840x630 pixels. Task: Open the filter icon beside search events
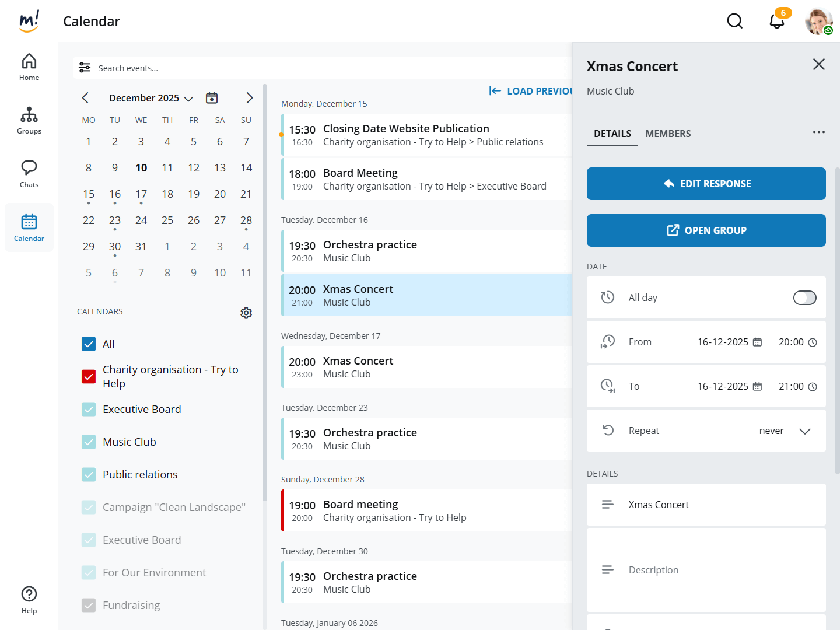pyautogui.click(x=85, y=68)
